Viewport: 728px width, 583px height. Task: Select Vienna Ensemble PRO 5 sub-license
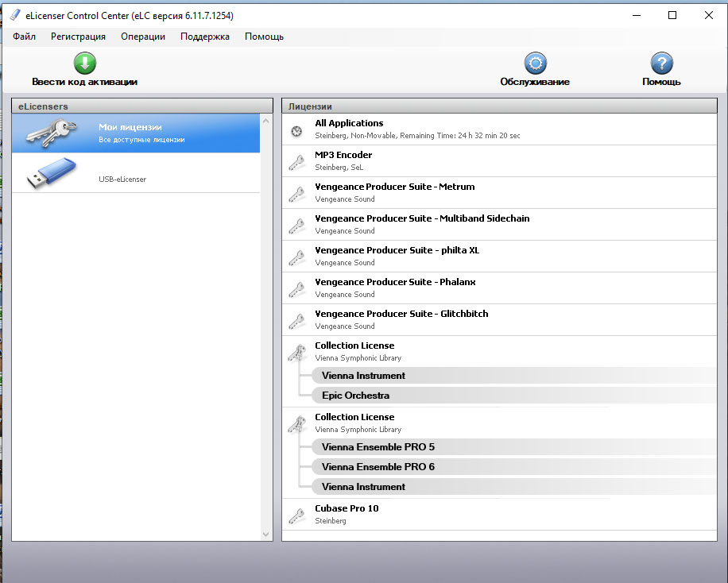click(x=513, y=447)
